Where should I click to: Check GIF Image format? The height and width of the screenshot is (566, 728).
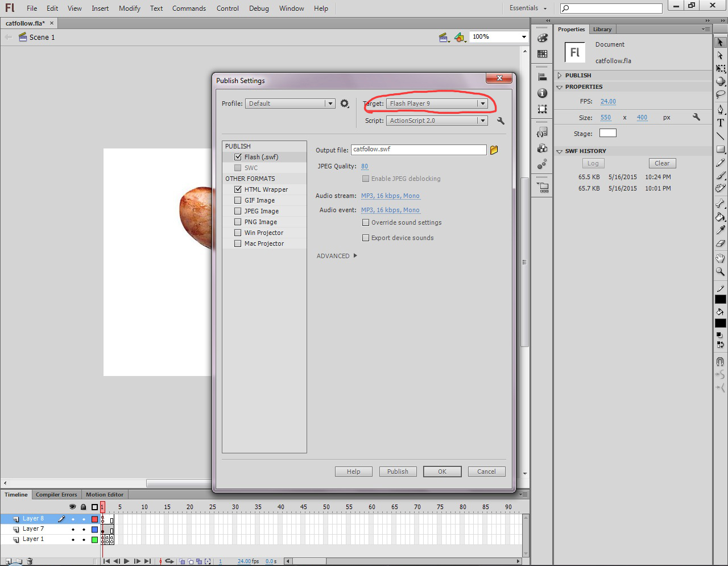tap(238, 200)
